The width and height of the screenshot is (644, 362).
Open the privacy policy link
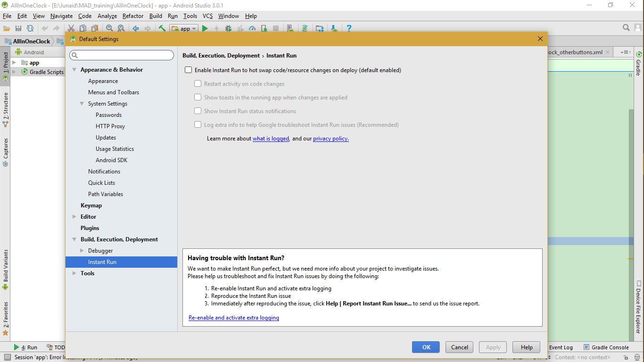point(331,139)
